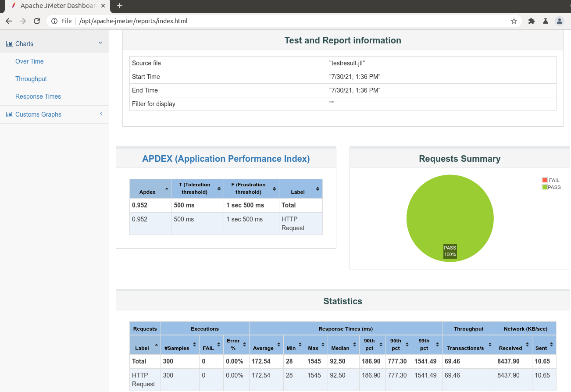
Task: Open the Over Time charts page
Action: [29, 61]
